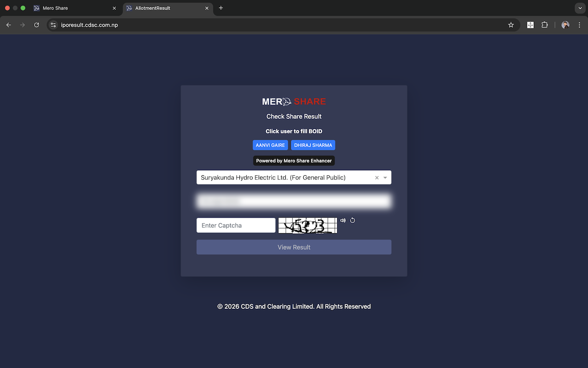This screenshot has height=368, width=588.
Task: Click the 'Click user to fill BOID' text
Action: point(294,131)
